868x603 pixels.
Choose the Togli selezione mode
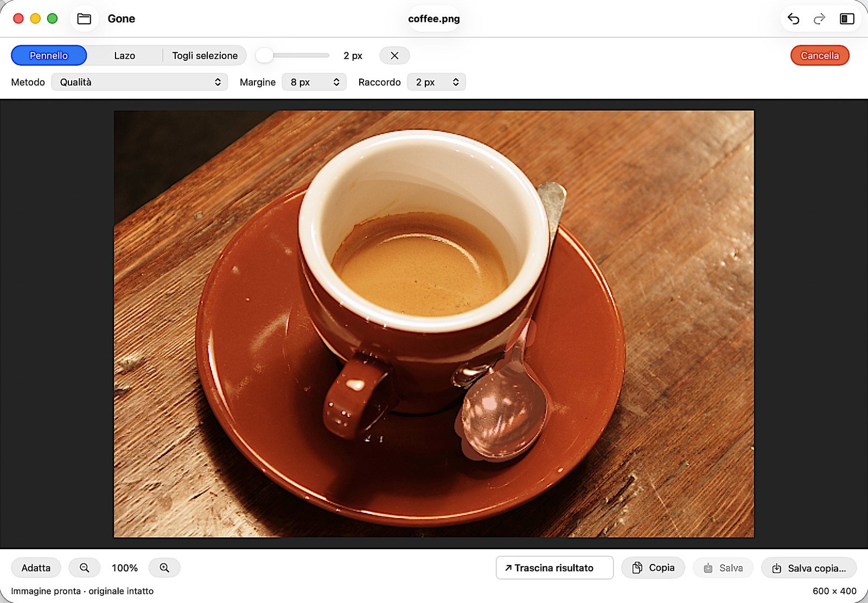click(205, 55)
